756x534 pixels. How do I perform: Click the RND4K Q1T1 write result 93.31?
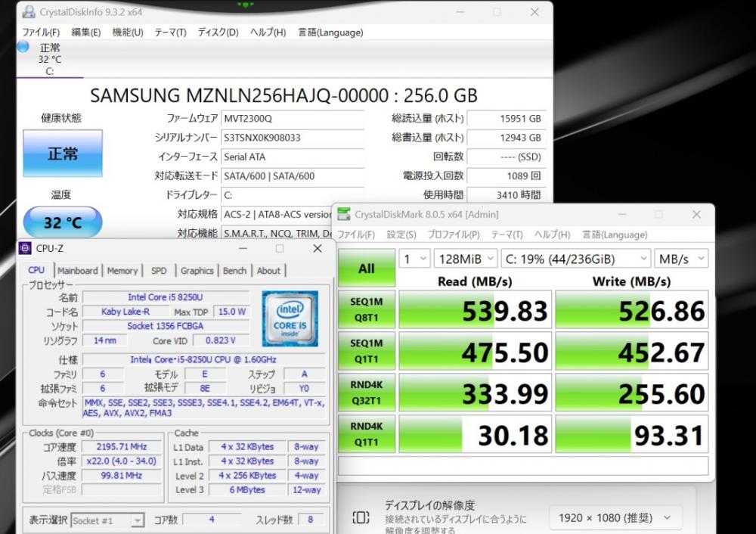coord(631,434)
